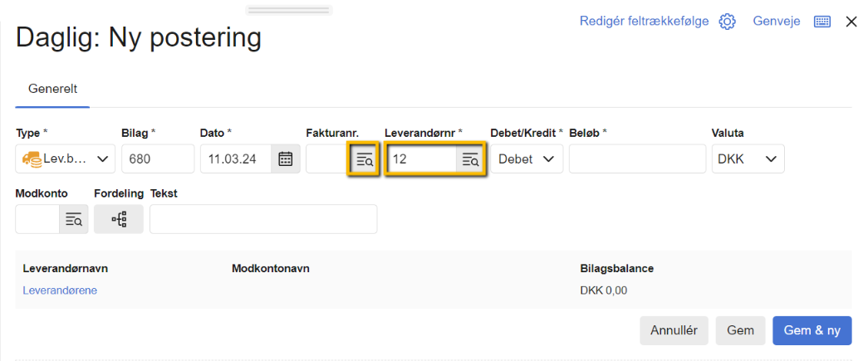Image resolution: width=868 pixels, height=361 pixels.
Task: Switch to the Generelt tab
Action: pyautogui.click(x=52, y=89)
